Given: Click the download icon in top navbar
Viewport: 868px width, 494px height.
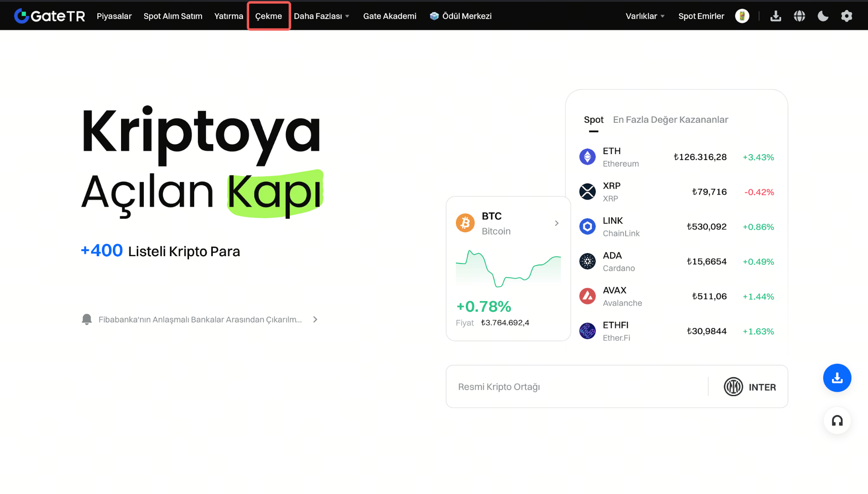Looking at the screenshot, I should [776, 16].
